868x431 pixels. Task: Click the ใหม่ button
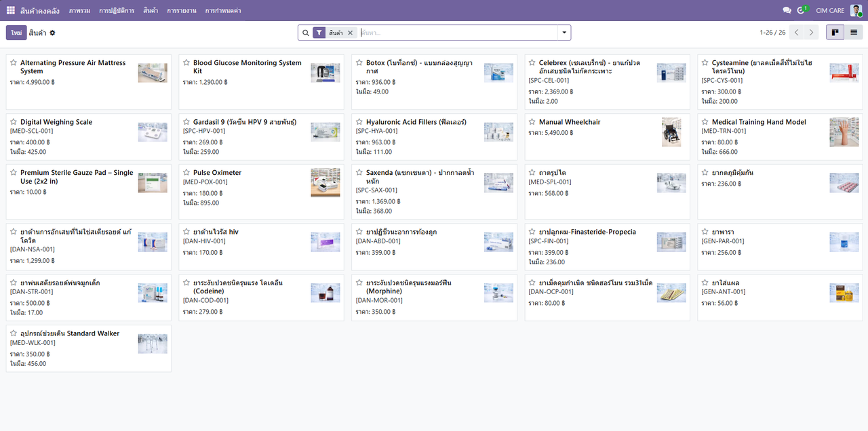[16, 33]
